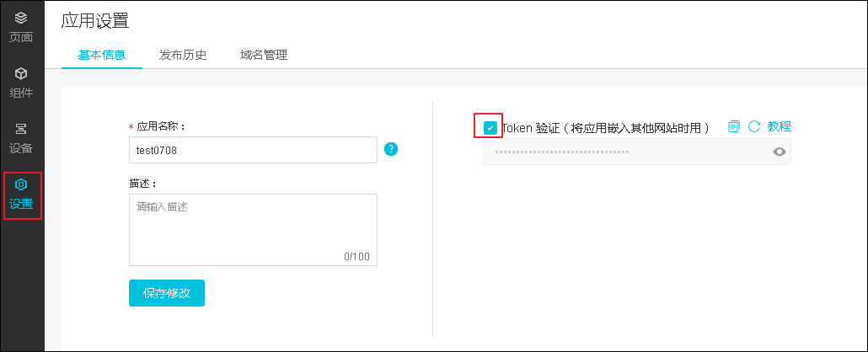868x352 pixels.
Task: Open the 设备 devices sidebar icon
Action: point(21,139)
